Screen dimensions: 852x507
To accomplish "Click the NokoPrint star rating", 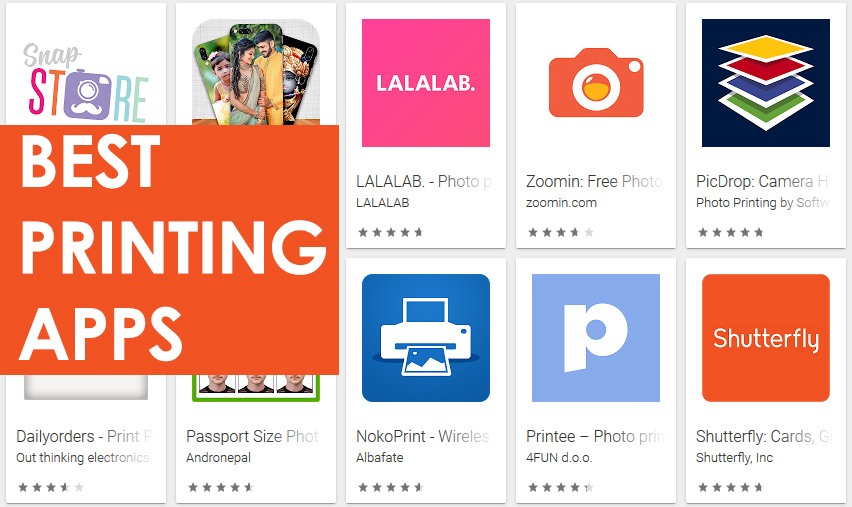I will click(390, 487).
